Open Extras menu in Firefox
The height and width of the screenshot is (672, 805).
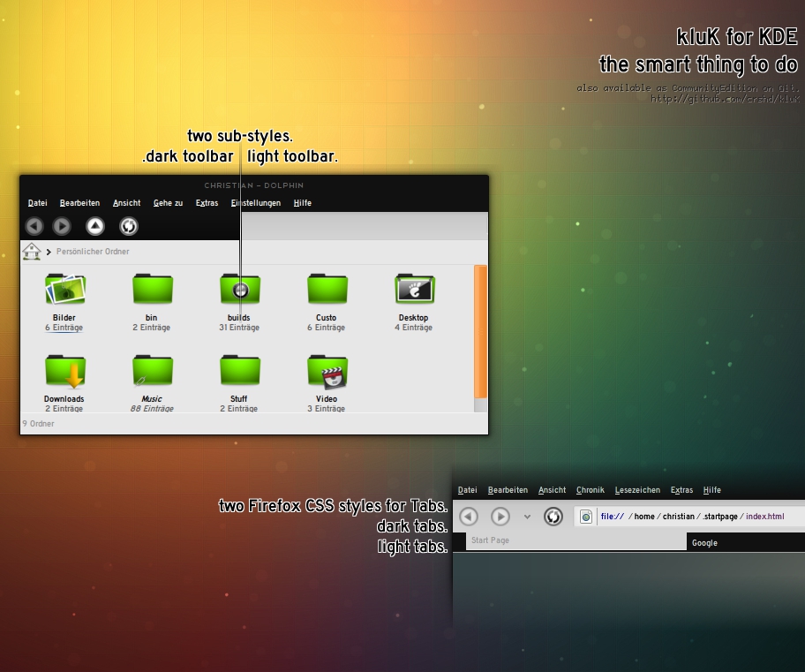(x=681, y=490)
